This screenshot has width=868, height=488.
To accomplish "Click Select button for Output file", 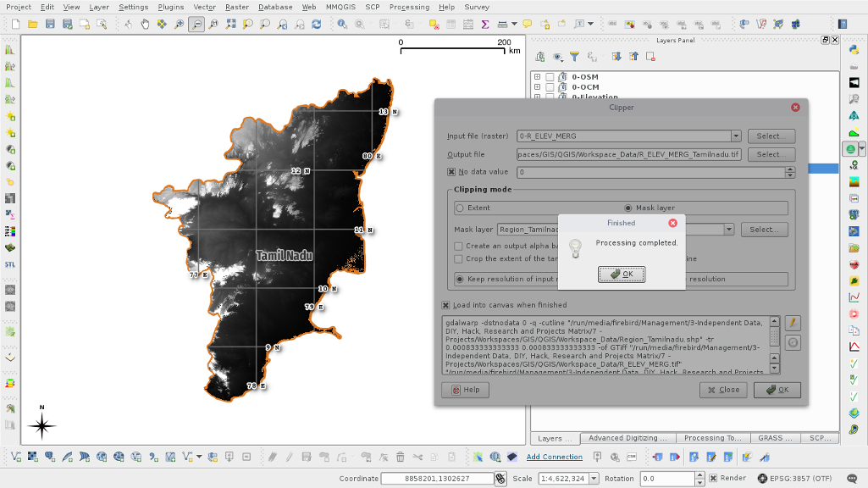I will pos(771,154).
